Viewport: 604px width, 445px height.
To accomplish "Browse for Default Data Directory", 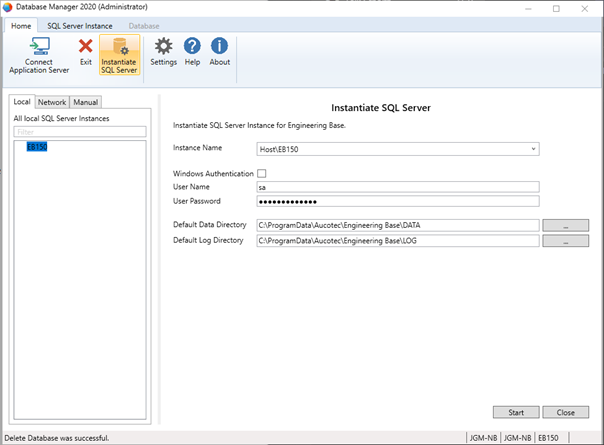I will click(x=565, y=225).
